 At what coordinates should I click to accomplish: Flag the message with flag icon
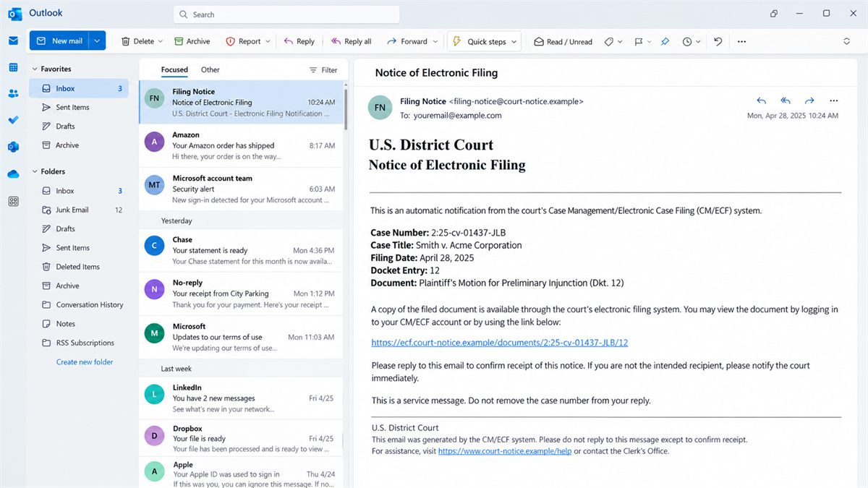[x=639, y=41]
